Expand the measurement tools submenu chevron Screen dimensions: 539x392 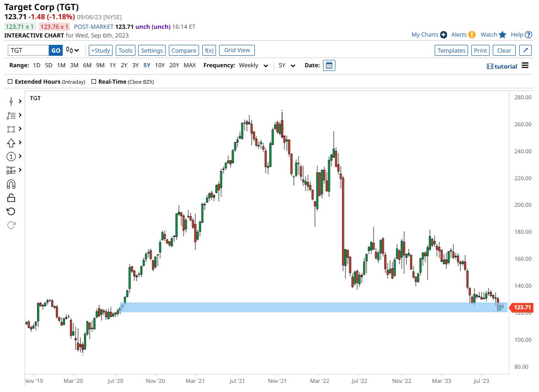[20, 170]
